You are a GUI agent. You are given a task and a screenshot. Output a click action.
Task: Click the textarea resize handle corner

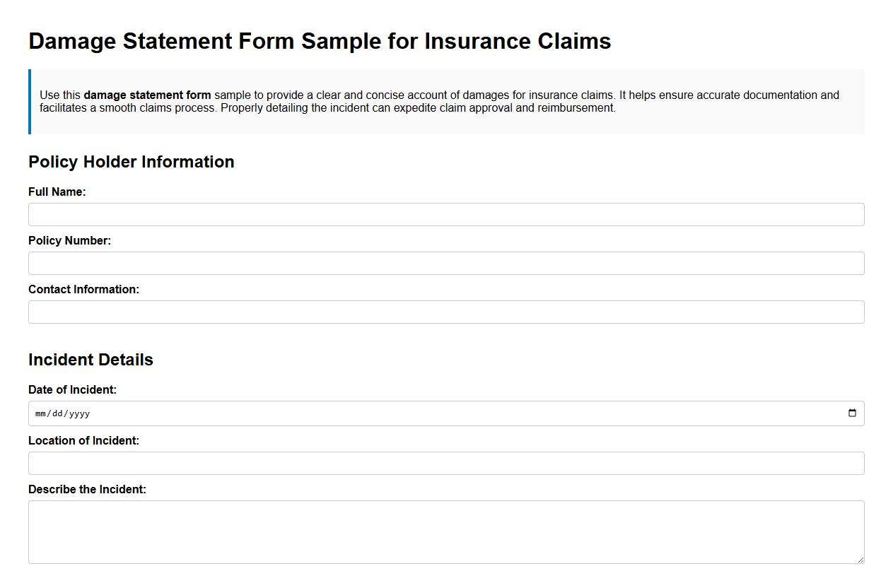[x=861, y=559]
